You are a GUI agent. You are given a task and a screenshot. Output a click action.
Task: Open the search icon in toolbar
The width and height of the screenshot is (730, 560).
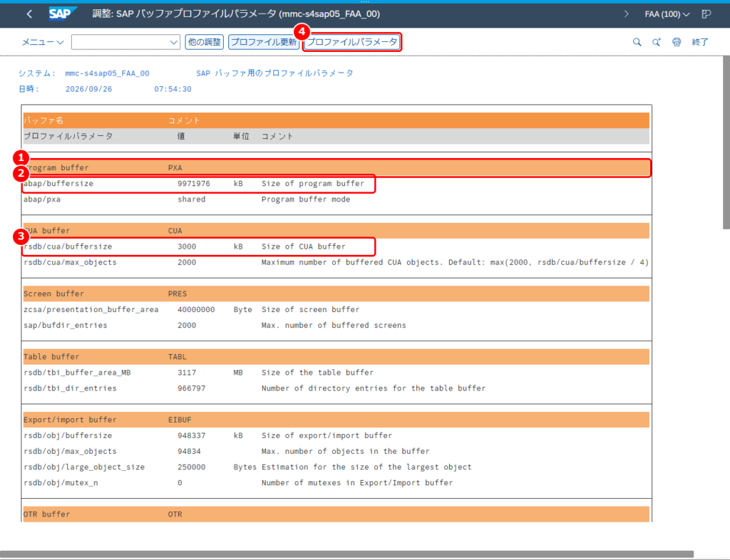pyautogui.click(x=637, y=42)
